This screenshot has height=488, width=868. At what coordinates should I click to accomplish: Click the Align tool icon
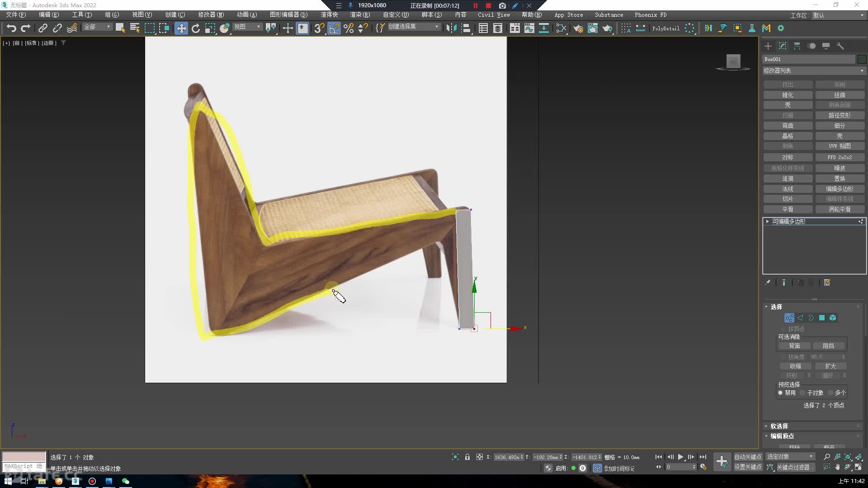(466, 28)
